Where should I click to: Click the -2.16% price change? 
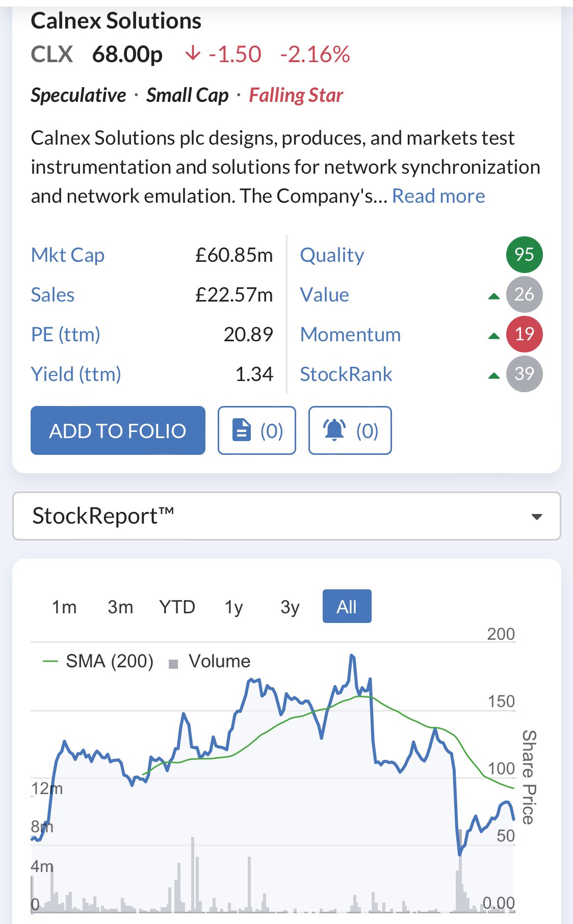click(x=315, y=54)
